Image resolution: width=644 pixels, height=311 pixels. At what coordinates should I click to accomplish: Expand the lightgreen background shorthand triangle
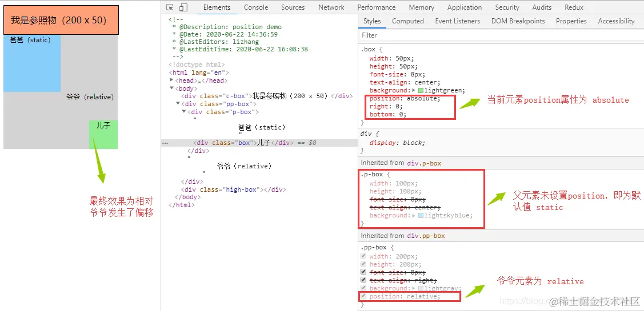(x=414, y=90)
